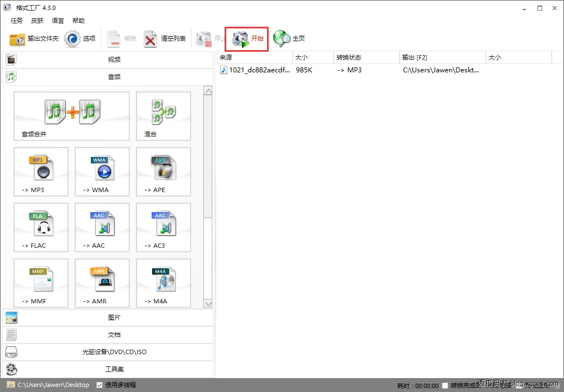This screenshot has width=564, height=392.
Task: Expand the 图片 picture category
Action: (x=108, y=317)
